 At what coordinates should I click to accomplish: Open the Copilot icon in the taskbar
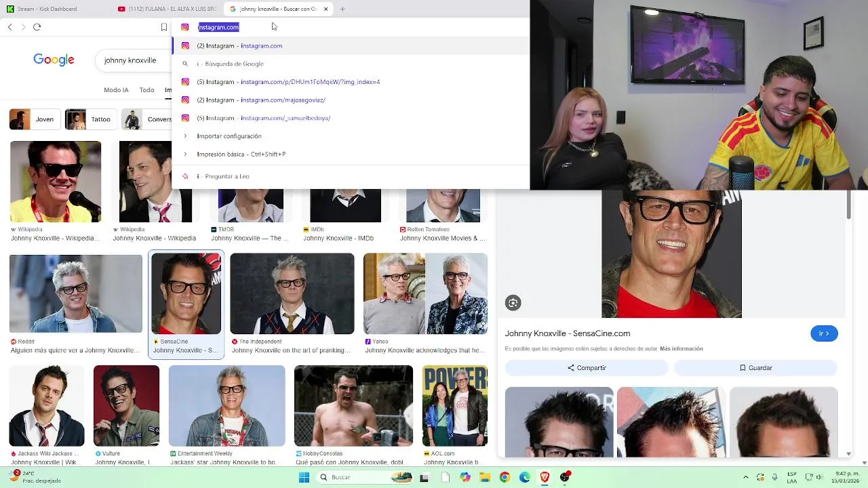465,477
